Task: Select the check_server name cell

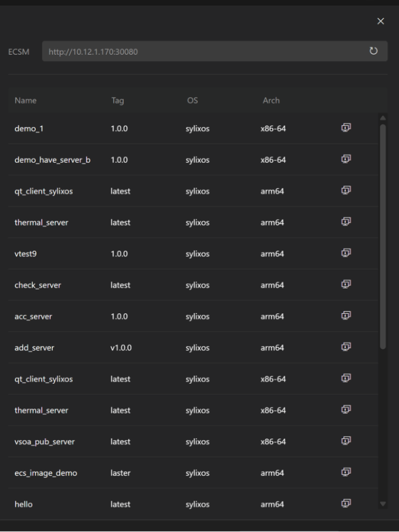Action: pyautogui.click(x=37, y=285)
